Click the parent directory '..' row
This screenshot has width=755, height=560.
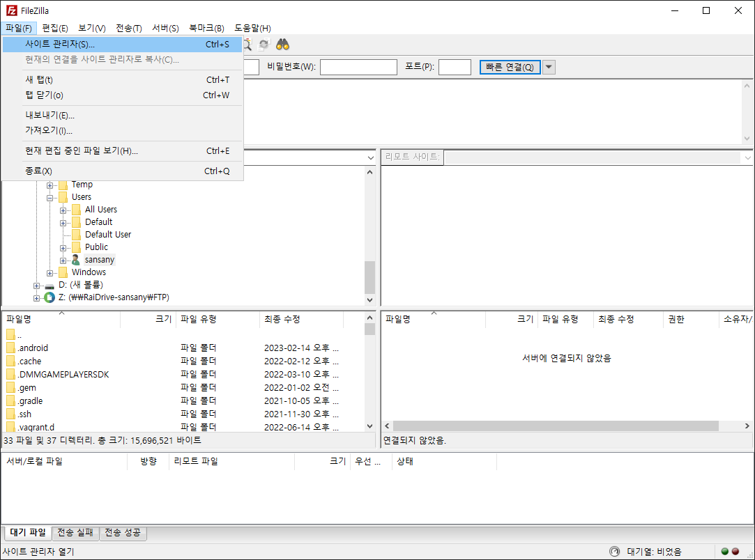(x=183, y=335)
